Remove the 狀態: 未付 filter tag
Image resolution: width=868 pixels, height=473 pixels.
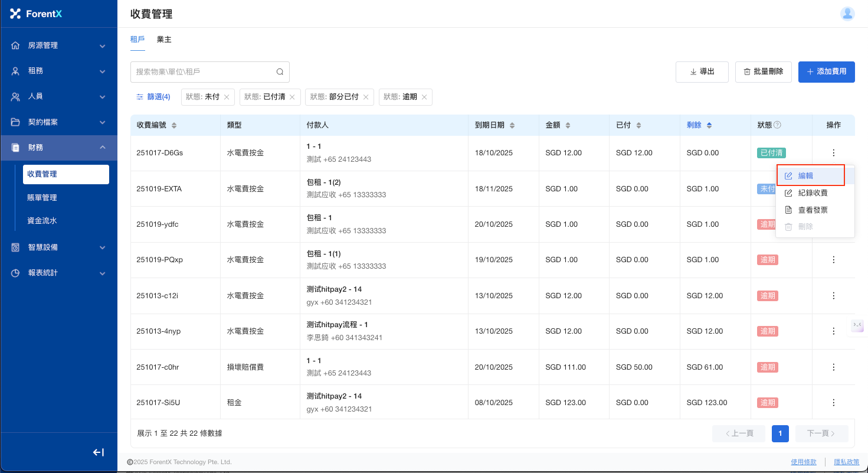227,97
